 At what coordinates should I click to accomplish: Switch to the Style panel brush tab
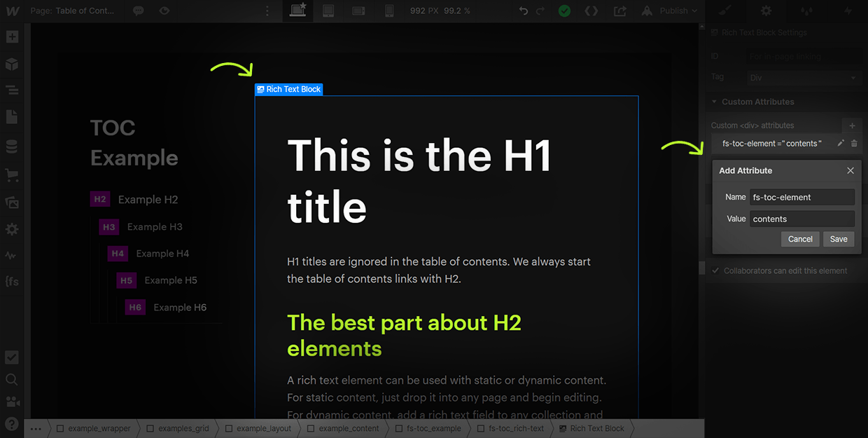[x=724, y=11]
